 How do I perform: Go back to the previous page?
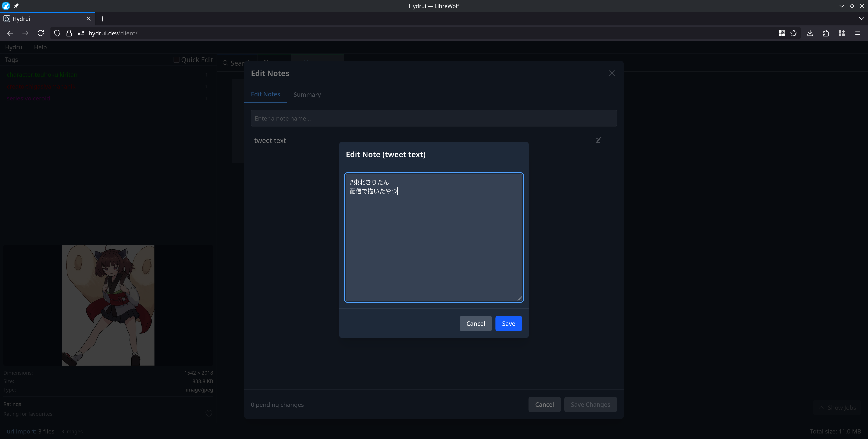(10, 33)
